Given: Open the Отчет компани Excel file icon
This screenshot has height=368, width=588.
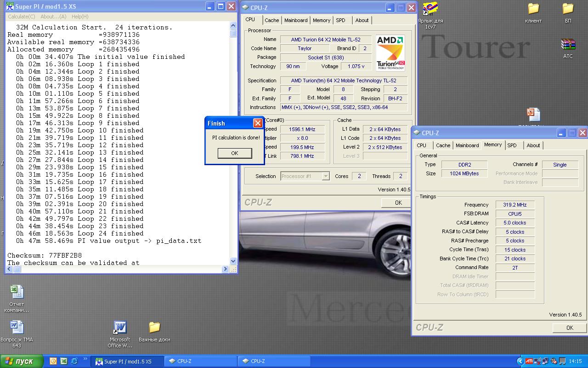Looking at the screenshot, I should click(x=17, y=299).
